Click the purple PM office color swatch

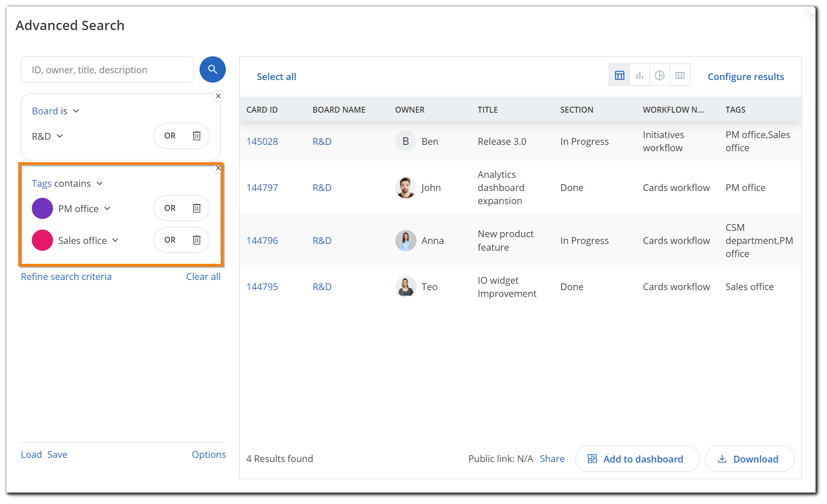click(42, 208)
